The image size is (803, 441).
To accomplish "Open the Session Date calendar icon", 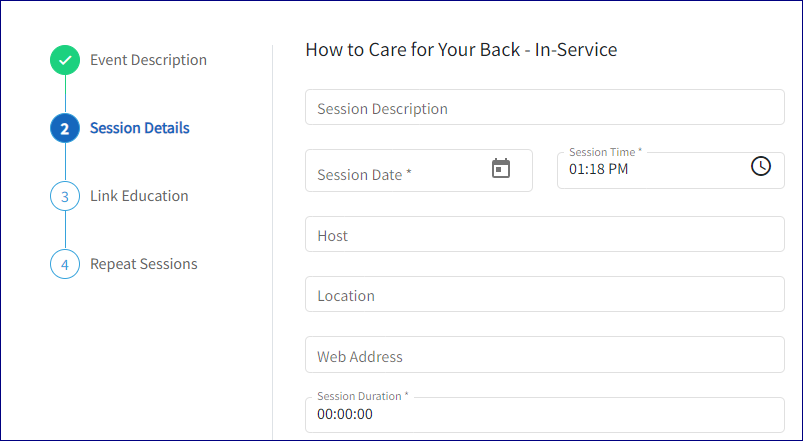I will coord(501,169).
